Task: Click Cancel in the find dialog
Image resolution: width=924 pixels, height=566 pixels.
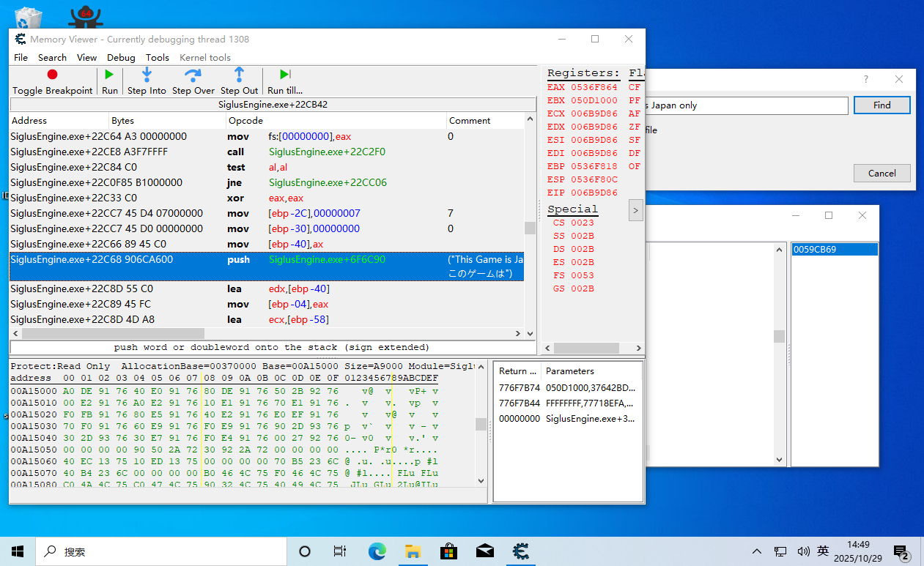Action: coord(882,174)
